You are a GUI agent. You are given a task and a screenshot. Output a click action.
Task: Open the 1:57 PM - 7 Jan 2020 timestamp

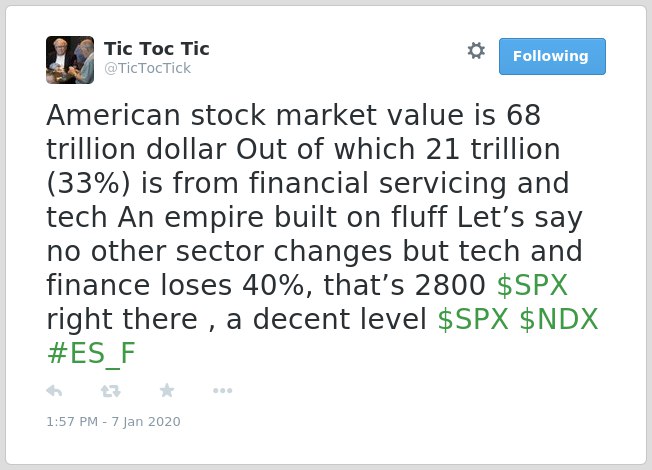tap(114, 422)
